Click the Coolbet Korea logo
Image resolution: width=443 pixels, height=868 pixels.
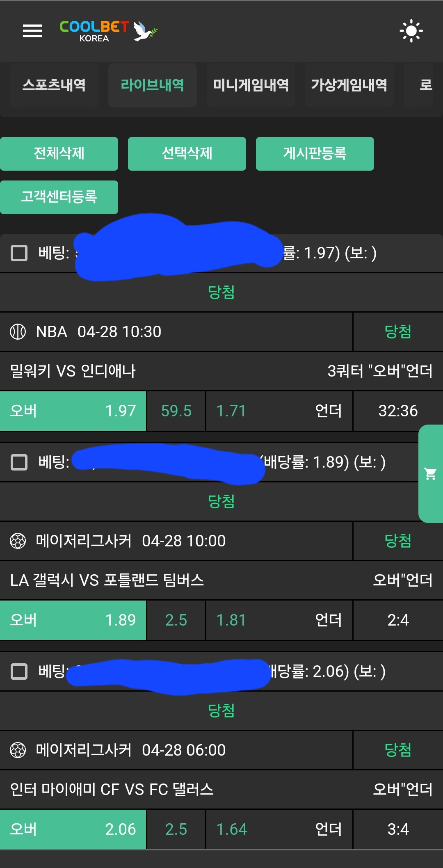click(108, 31)
